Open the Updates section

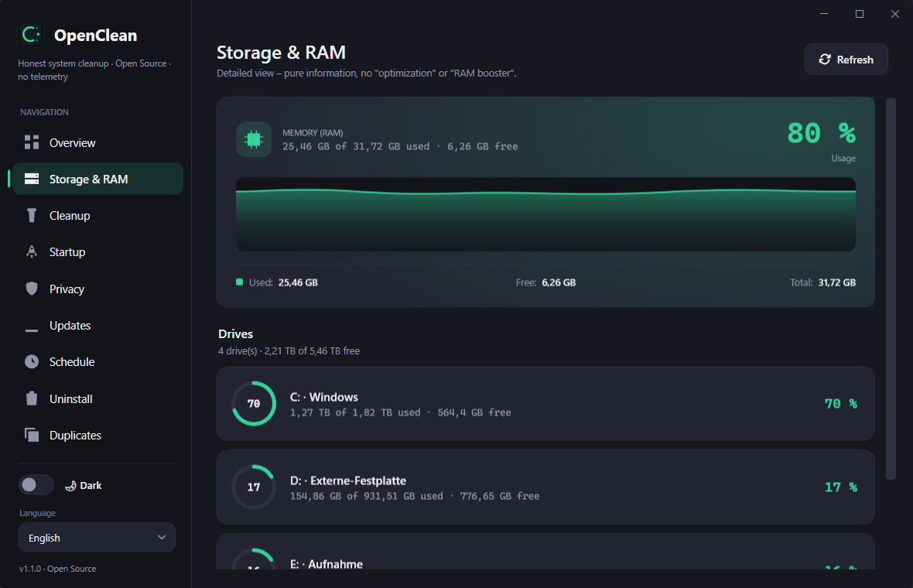97,326
